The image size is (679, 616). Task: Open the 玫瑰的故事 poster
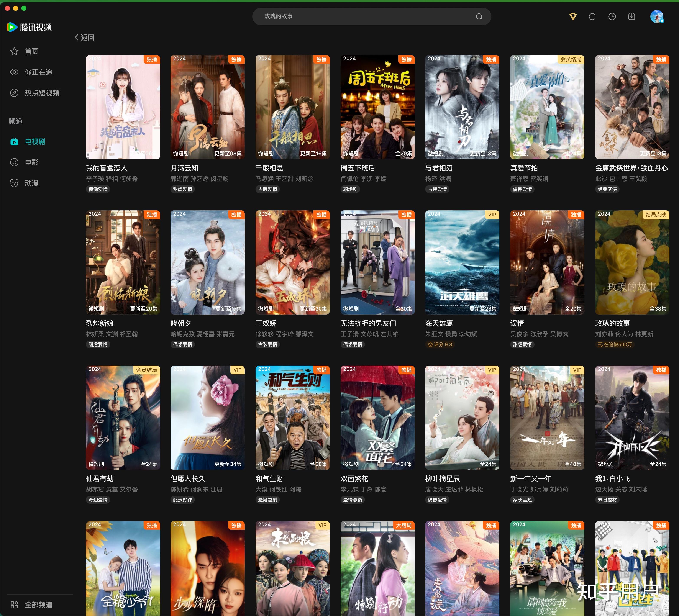coord(632,262)
